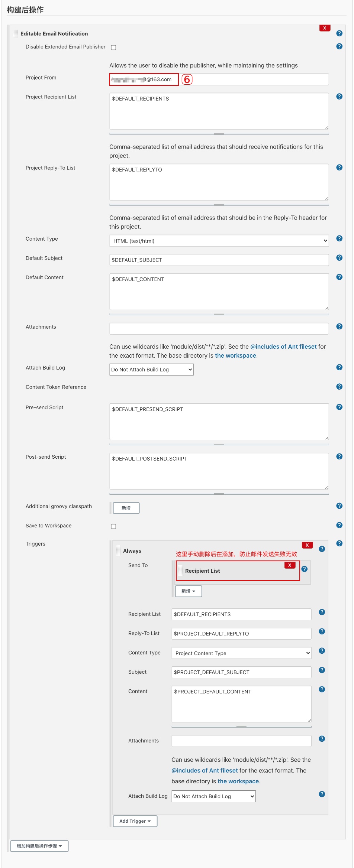The width and height of the screenshot is (354, 868).
Task: Open help for trigger Recipient List field
Action: click(x=322, y=612)
